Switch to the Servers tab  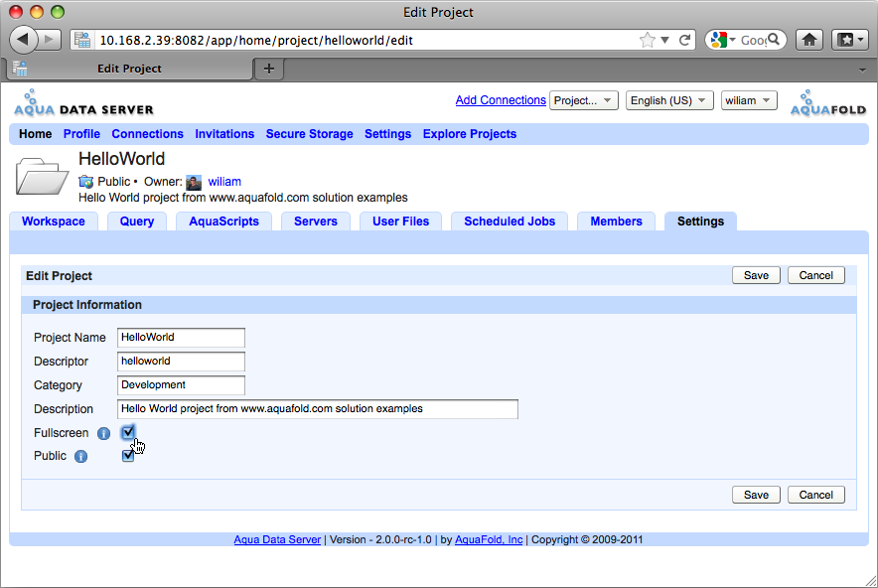pyautogui.click(x=316, y=221)
